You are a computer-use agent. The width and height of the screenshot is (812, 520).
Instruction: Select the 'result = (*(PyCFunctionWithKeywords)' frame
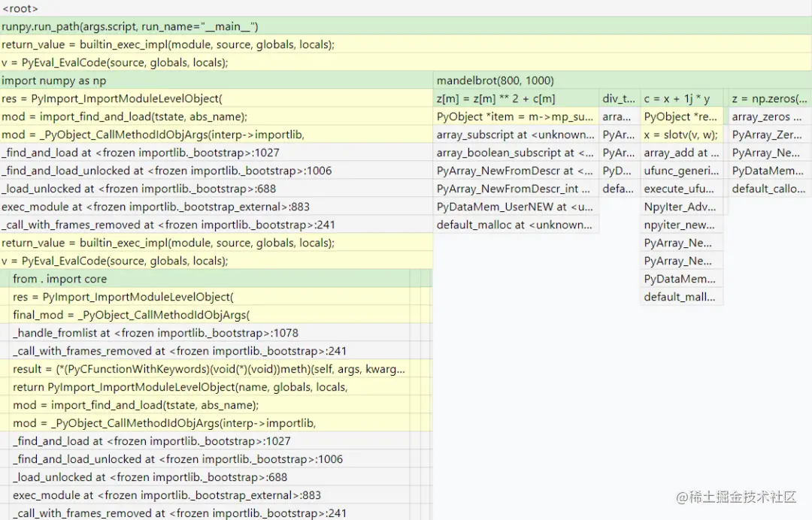click(x=209, y=369)
